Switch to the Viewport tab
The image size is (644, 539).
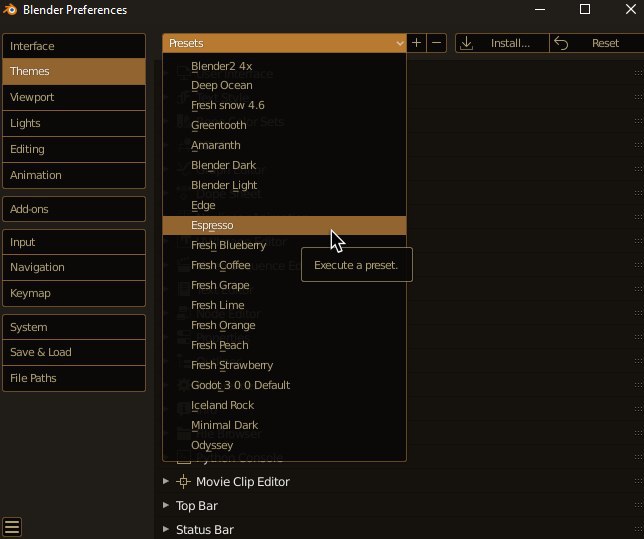pyautogui.click(x=74, y=97)
